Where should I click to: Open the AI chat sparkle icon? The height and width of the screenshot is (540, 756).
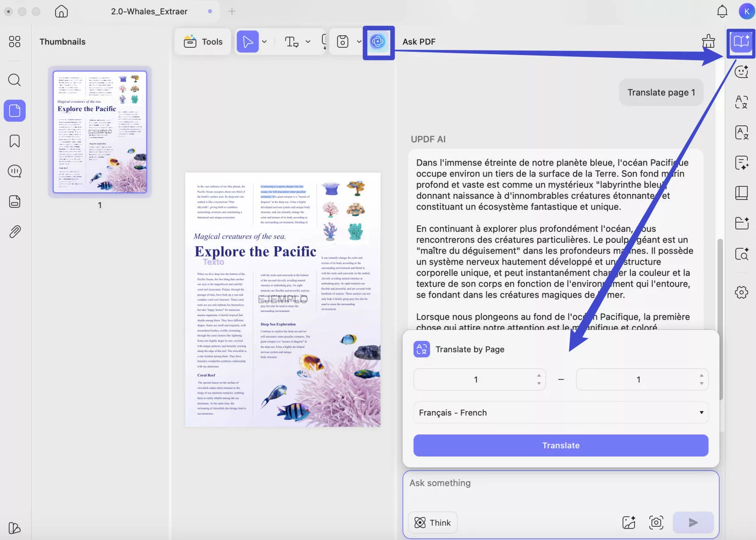click(x=741, y=71)
